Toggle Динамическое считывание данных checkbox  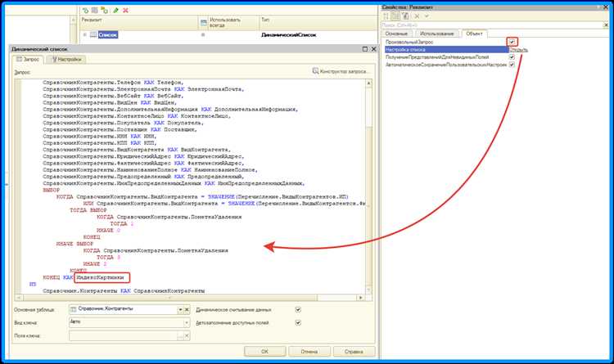[298, 310]
